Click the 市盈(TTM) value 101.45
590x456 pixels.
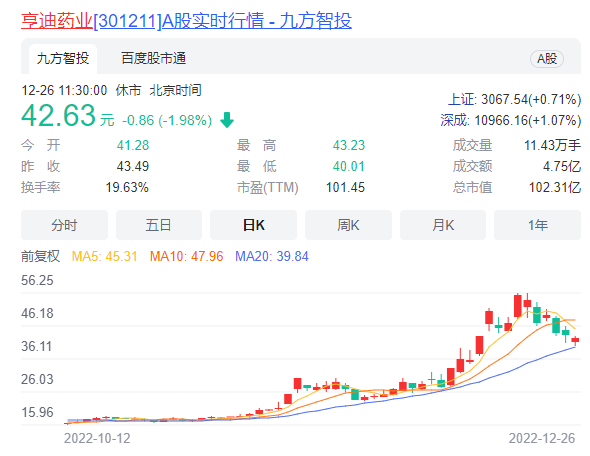345,187
